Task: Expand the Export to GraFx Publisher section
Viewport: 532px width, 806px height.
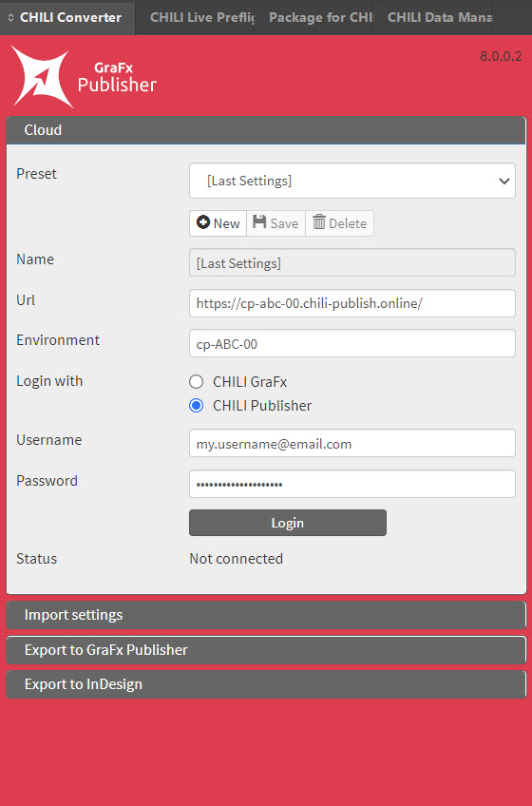Action: pos(266,650)
